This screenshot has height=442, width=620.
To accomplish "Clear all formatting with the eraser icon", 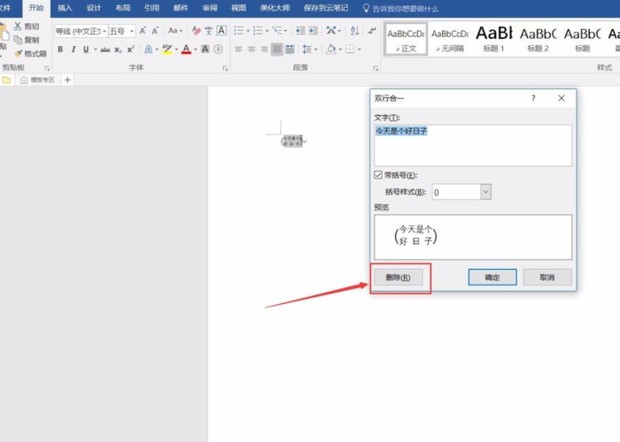I will pyautogui.click(x=196, y=30).
